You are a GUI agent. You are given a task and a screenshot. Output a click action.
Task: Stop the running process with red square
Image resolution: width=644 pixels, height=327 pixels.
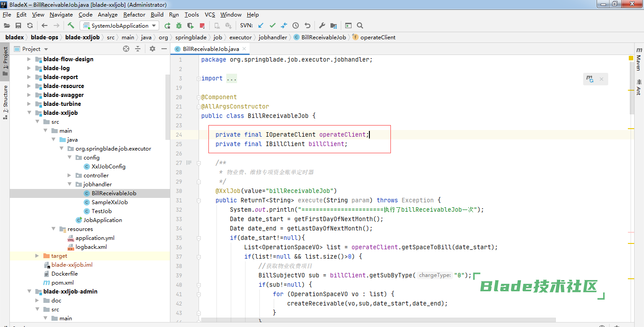(x=202, y=25)
